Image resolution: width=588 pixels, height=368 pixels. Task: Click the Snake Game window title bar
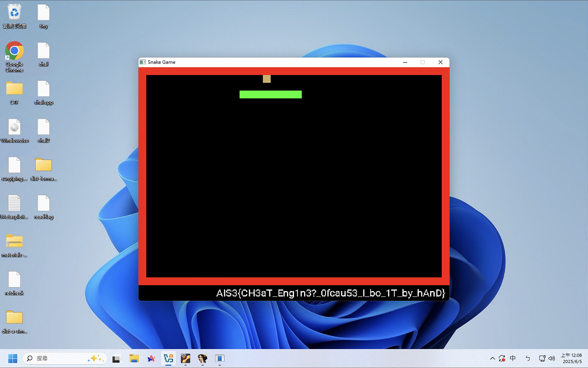pos(269,62)
